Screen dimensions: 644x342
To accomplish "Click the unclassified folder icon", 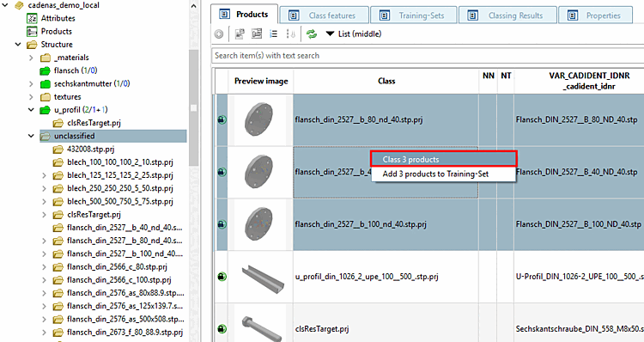I will [x=45, y=136].
